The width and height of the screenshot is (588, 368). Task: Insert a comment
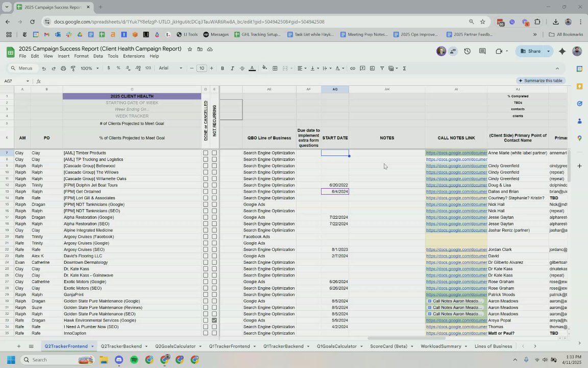(x=362, y=68)
